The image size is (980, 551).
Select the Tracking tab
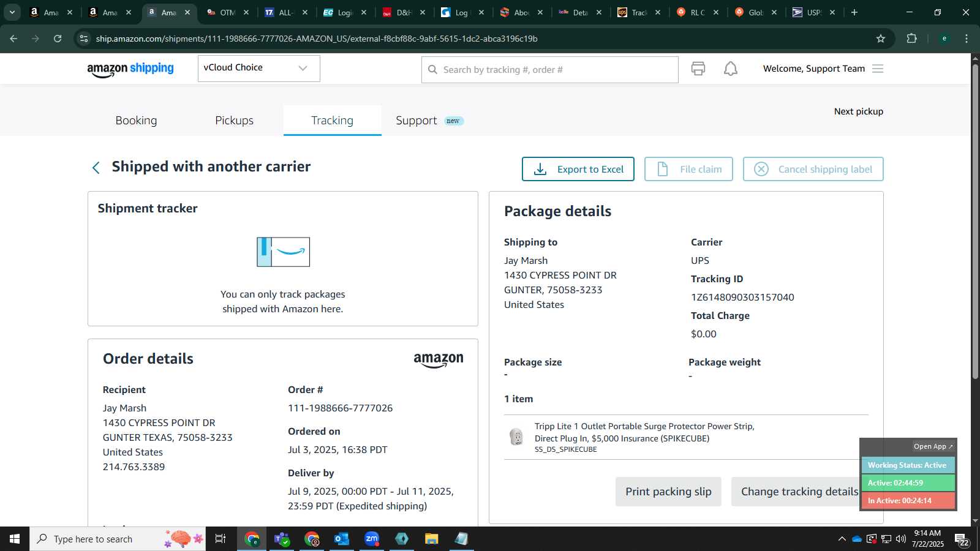[x=332, y=121]
